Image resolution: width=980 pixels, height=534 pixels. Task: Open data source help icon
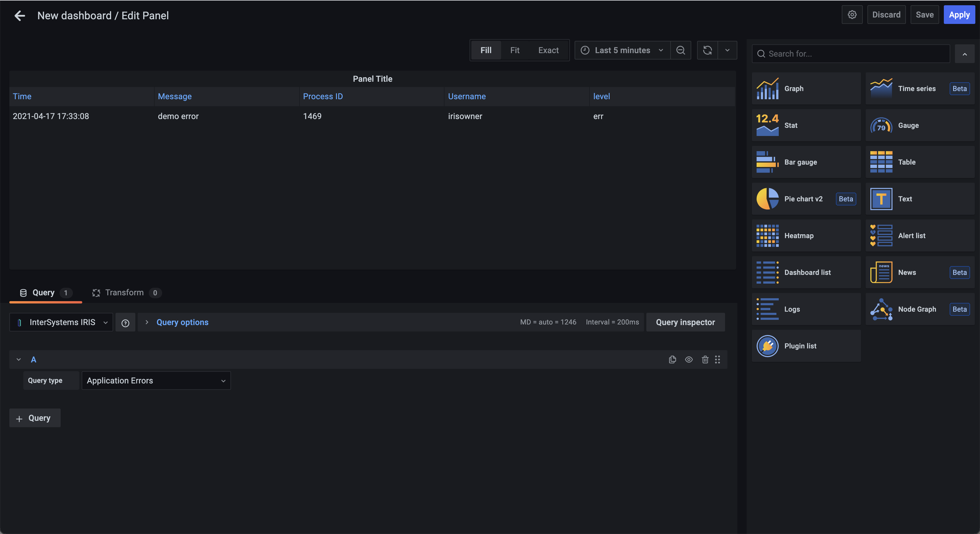tap(125, 323)
